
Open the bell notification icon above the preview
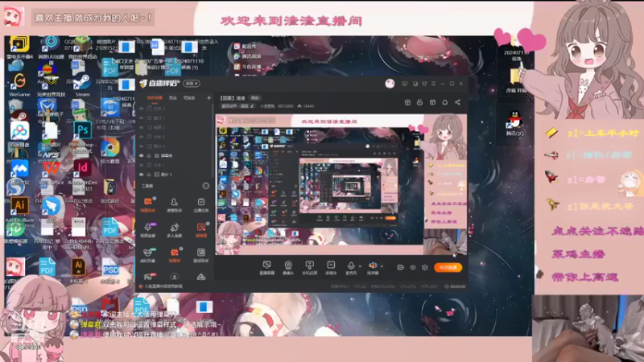(x=445, y=102)
